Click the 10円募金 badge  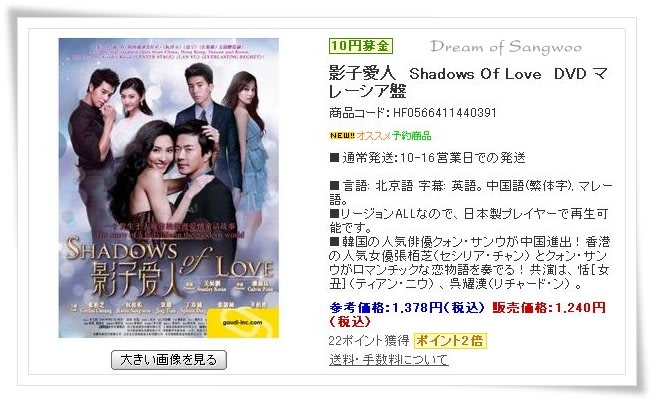(x=361, y=46)
